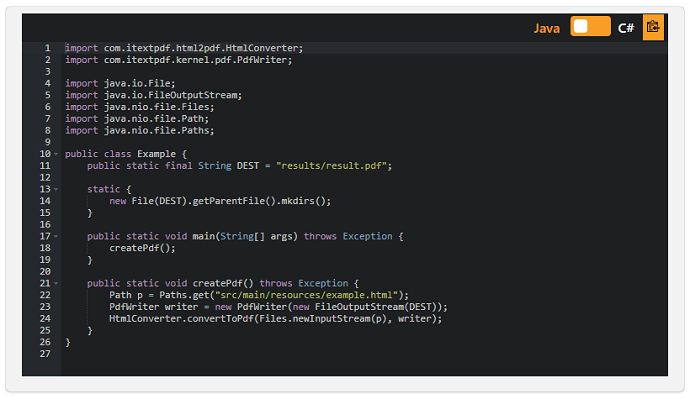Click "Files.newInputStream(p)" on line 24
This screenshot has height=399, width=690.
(x=323, y=318)
